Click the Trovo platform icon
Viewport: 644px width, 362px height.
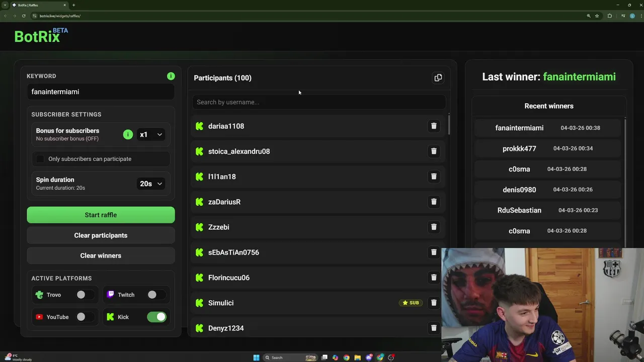39,295
